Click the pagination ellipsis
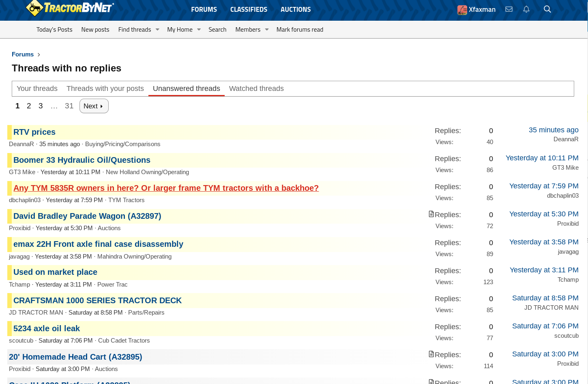The height and width of the screenshot is (384, 588). tap(54, 106)
